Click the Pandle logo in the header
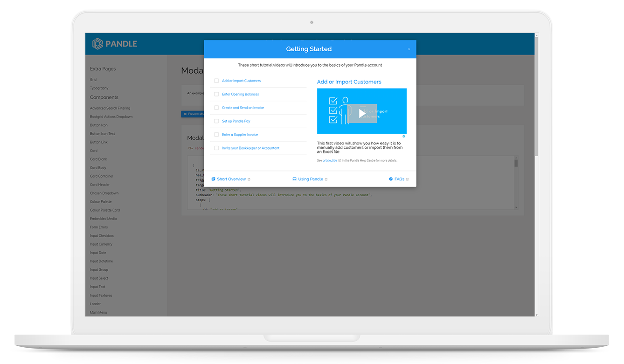 pyautogui.click(x=115, y=44)
